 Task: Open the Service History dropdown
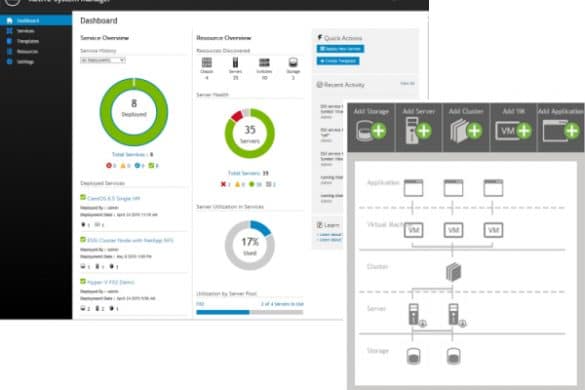[103, 60]
